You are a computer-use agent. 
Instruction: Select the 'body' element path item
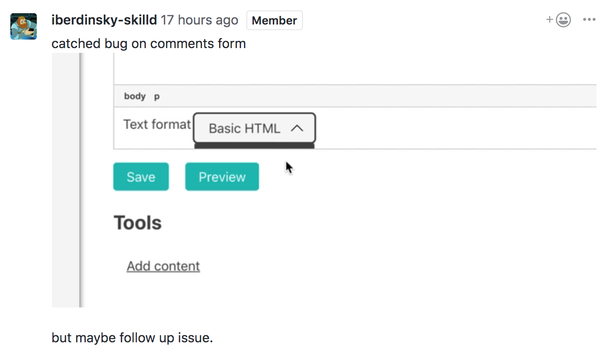point(135,96)
